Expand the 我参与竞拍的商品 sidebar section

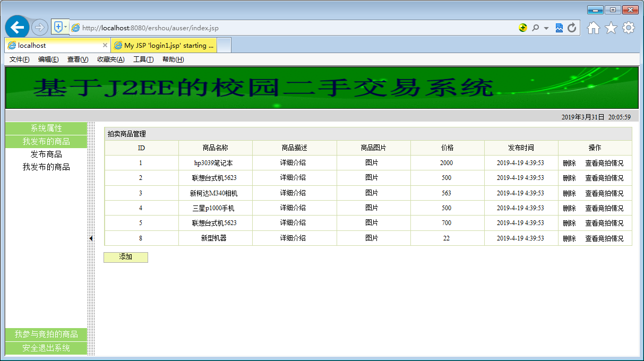[46, 334]
